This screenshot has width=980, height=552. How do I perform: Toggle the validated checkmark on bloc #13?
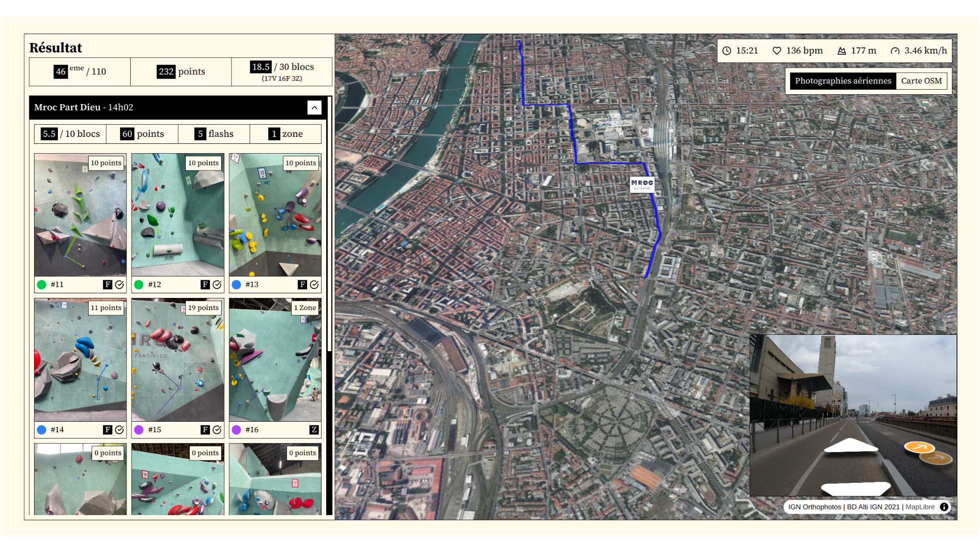click(x=314, y=284)
